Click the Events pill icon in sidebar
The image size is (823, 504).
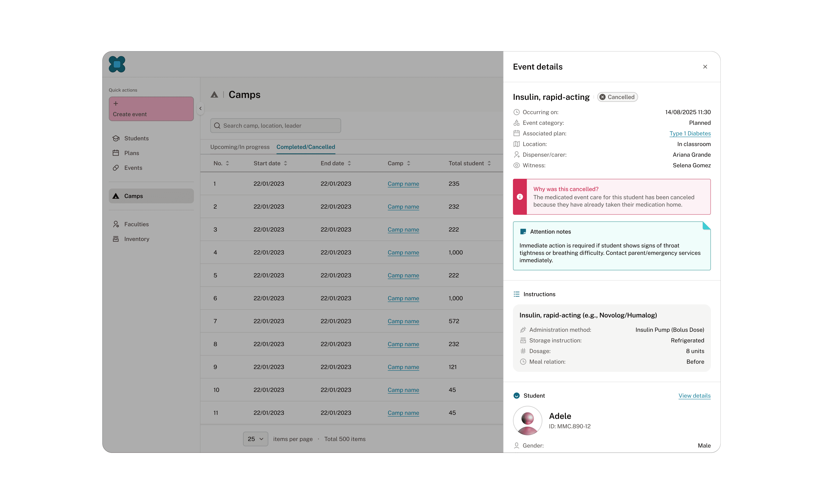click(116, 168)
